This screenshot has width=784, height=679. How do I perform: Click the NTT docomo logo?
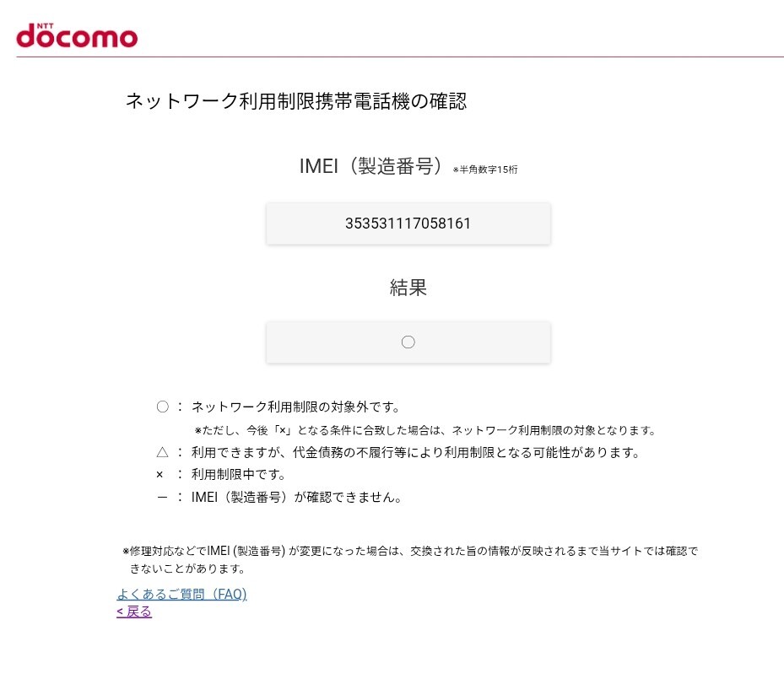[77, 35]
